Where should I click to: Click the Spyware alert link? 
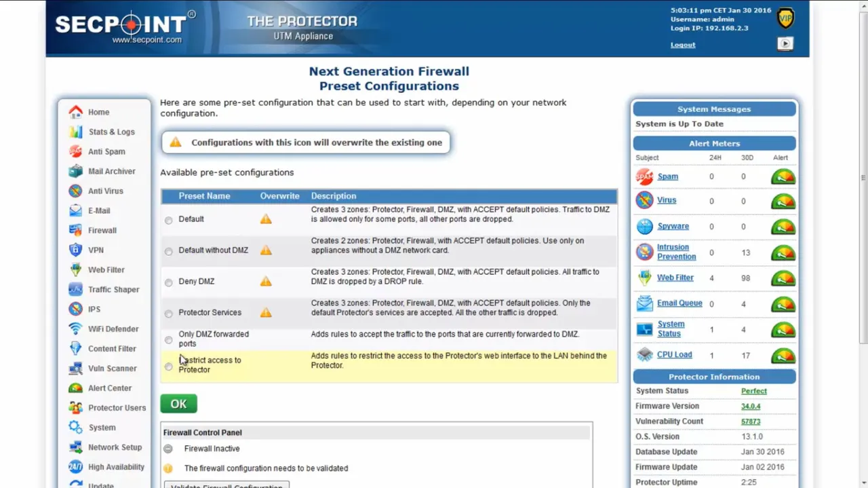(673, 226)
